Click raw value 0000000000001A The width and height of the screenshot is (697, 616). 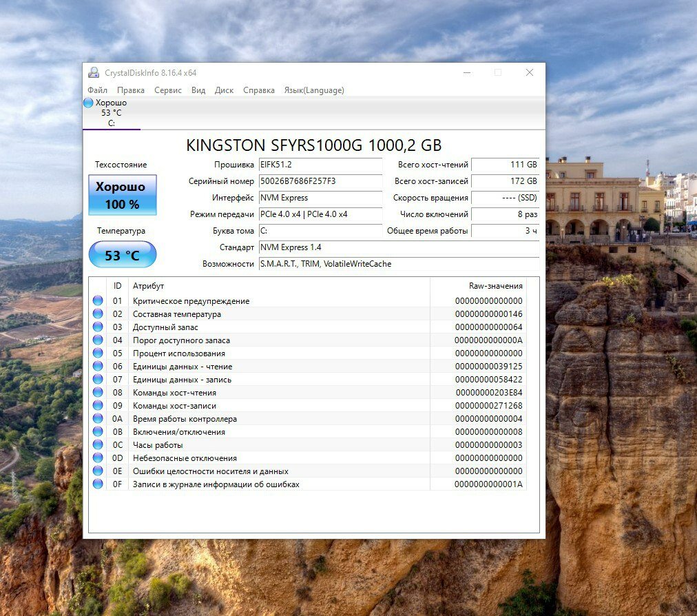[x=488, y=484]
